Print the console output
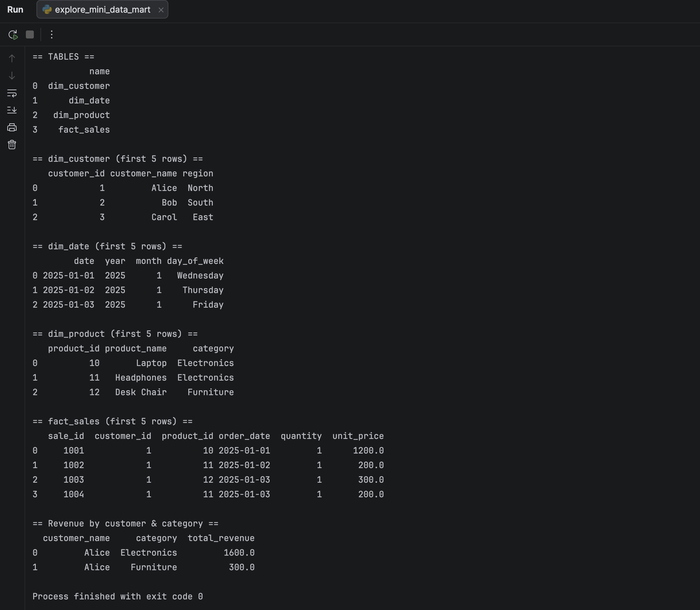700x610 pixels. pyautogui.click(x=12, y=127)
